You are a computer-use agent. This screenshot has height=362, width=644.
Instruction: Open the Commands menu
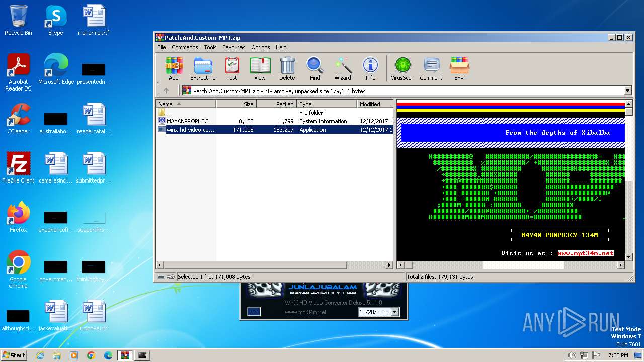click(x=185, y=47)
